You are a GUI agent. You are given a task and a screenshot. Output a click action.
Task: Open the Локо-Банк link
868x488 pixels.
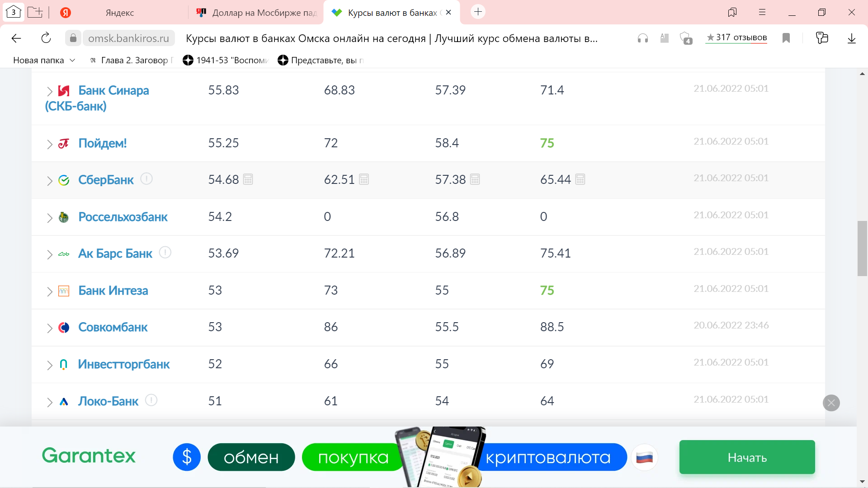coord(108,401)
